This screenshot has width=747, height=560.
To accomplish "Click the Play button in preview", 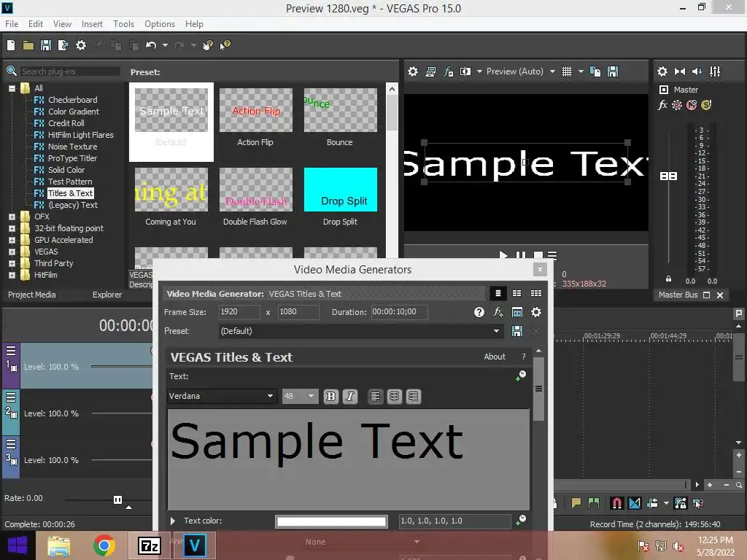I will [503, 255].
